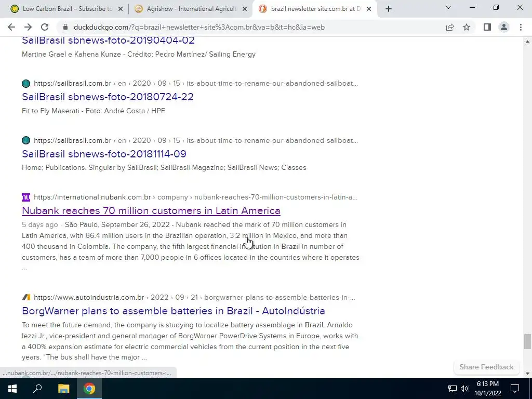Click Share Feedback button

pos(486,367)
